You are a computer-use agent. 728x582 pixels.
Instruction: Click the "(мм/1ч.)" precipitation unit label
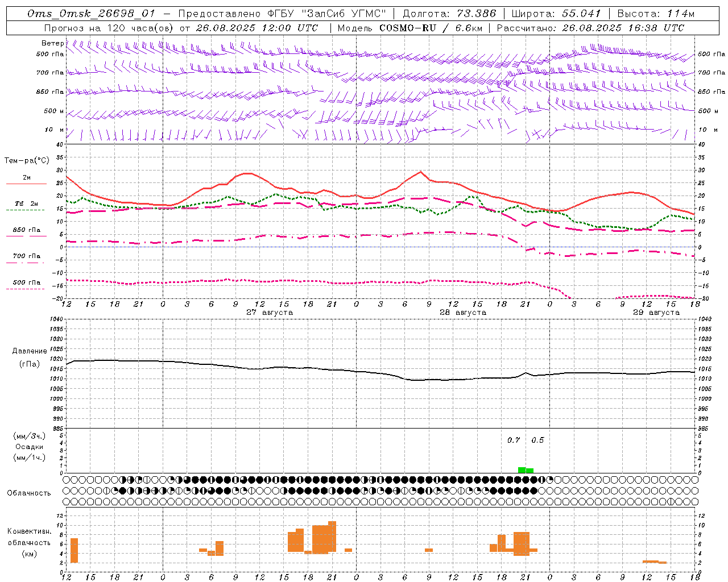pos(29,458)
